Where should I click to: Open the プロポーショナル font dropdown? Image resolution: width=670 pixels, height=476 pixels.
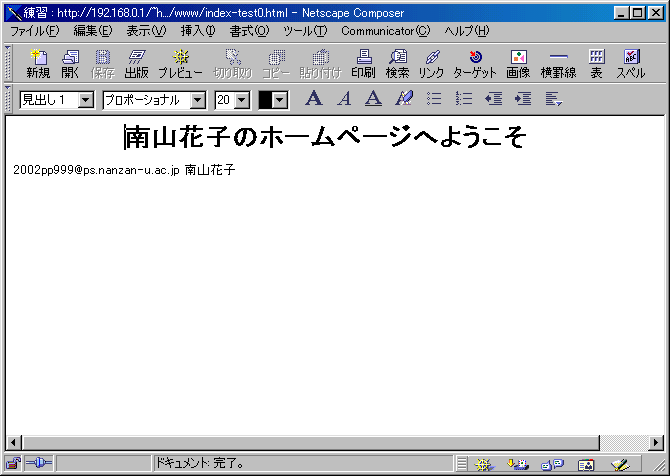(x=197, y=100)
